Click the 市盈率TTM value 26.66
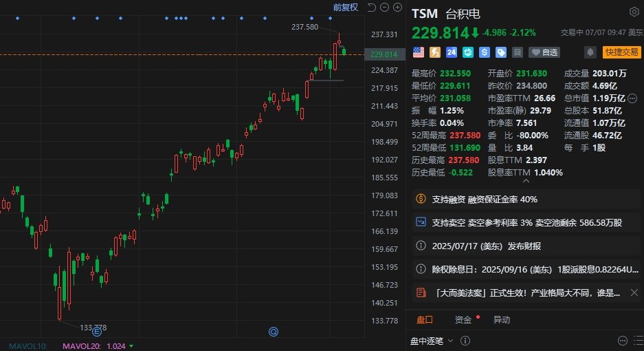 pyautogui.click(x=544, y=98)
